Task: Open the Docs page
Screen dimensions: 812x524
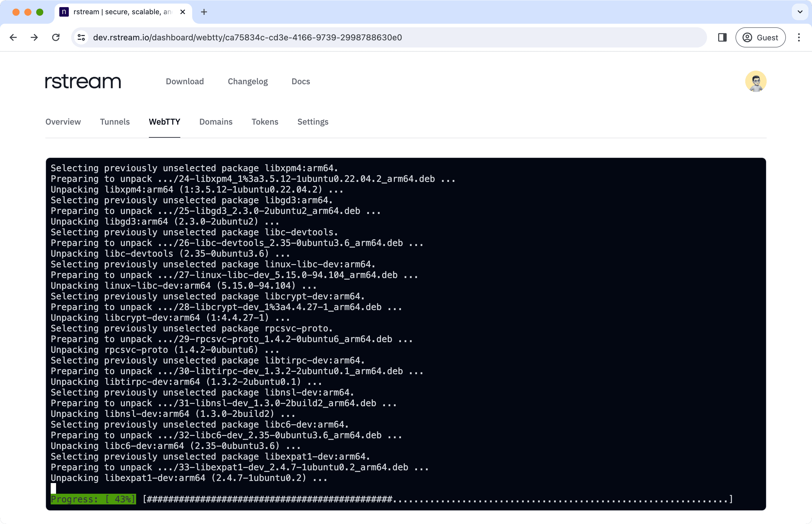Action: pyautogui.click(x=301, y=81)
